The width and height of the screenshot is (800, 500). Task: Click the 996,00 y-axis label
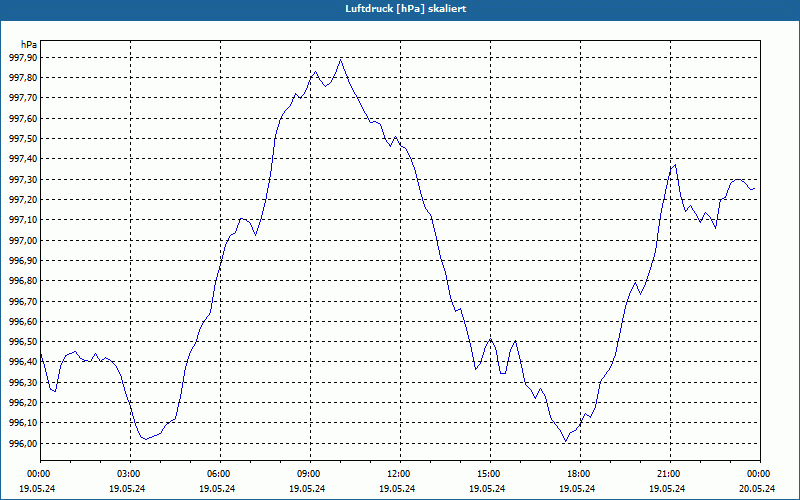(x=23, y=443)
